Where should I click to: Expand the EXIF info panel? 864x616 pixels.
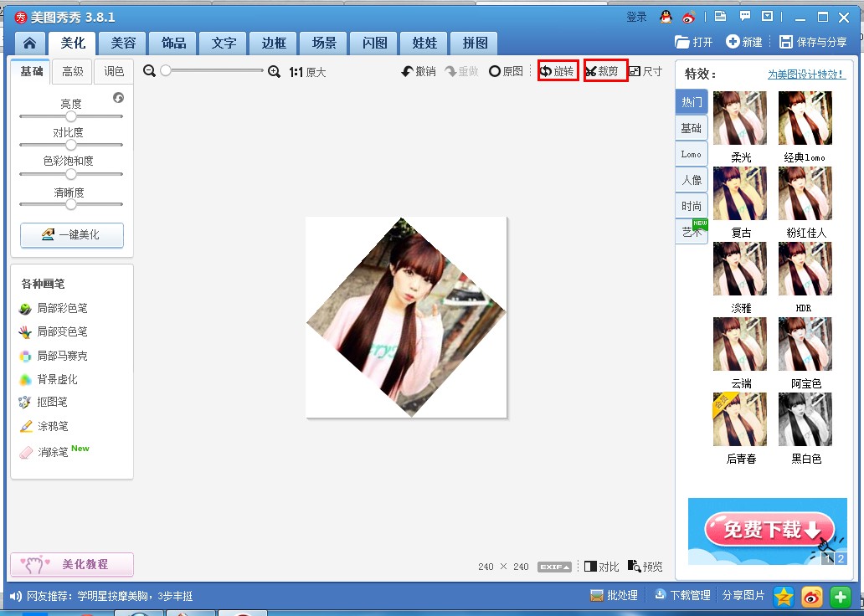[554, 567]
